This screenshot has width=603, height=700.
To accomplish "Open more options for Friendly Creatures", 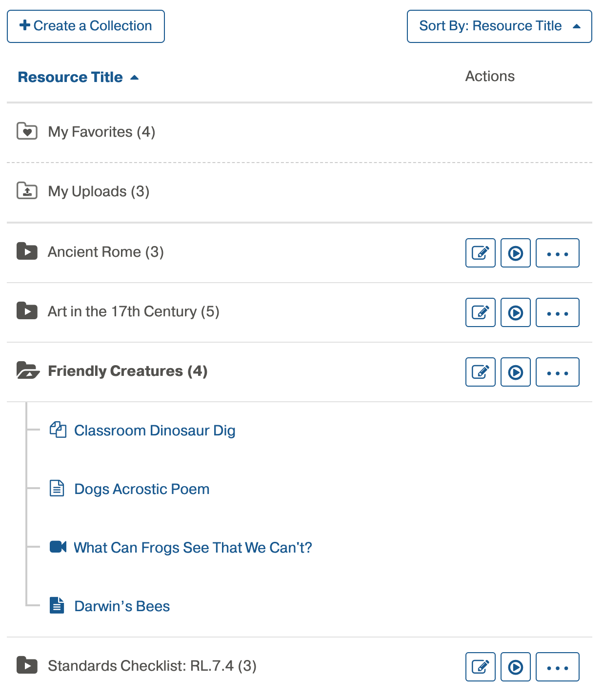I will click(557, 372).
